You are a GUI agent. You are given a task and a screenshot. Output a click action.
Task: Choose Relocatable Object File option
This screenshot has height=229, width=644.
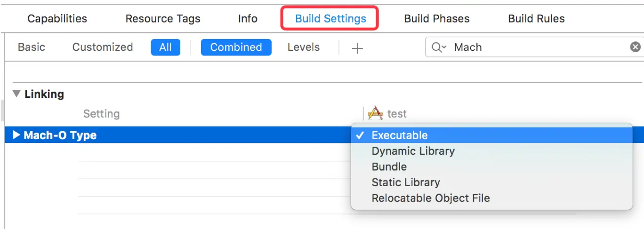pos(430,198)
